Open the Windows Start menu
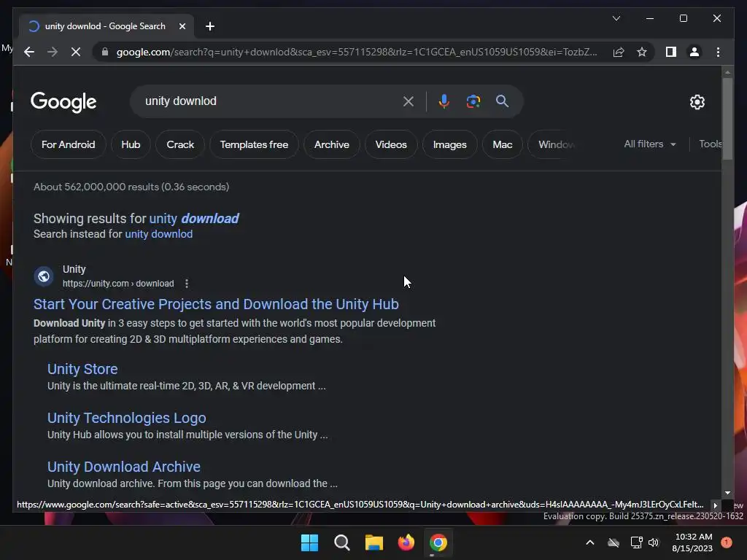Screen dimensions: 747x560 coord(309,542)
